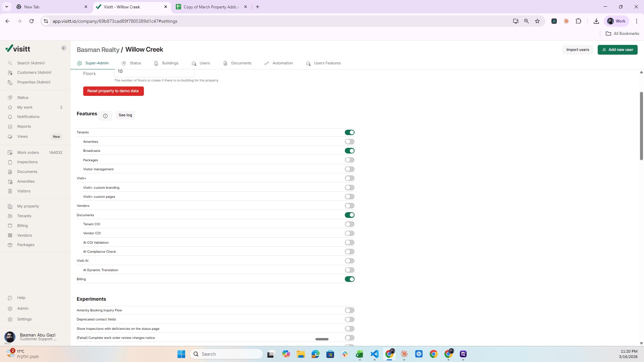Click the See log button
644x362 pixels.
point(125,115)
